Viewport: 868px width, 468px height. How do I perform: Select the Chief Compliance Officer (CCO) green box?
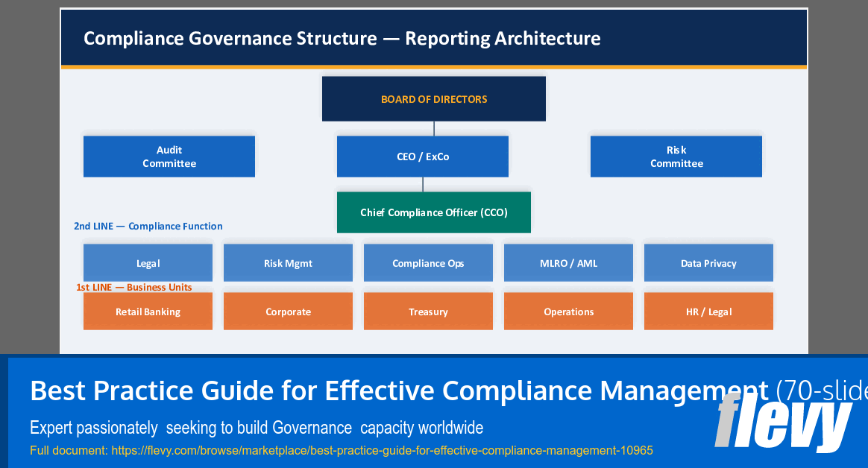[x=433, y=212]
